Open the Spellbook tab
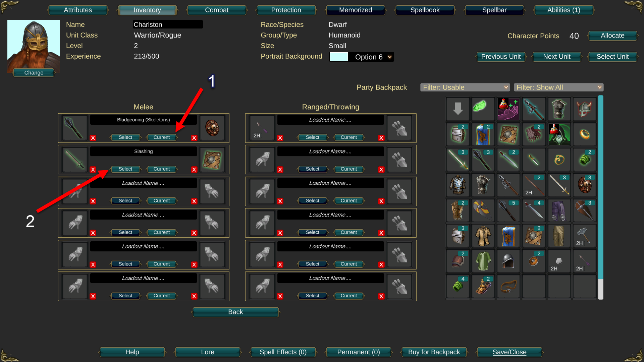644x362 pixels. pos(425,10)
